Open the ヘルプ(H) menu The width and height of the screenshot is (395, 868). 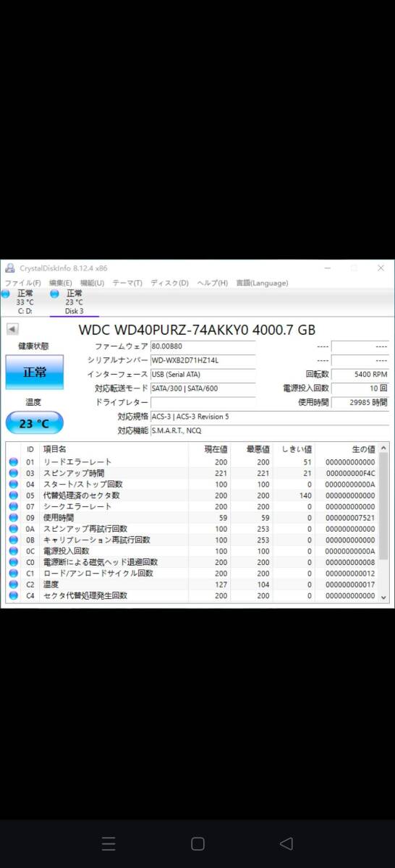pos(212,283)
